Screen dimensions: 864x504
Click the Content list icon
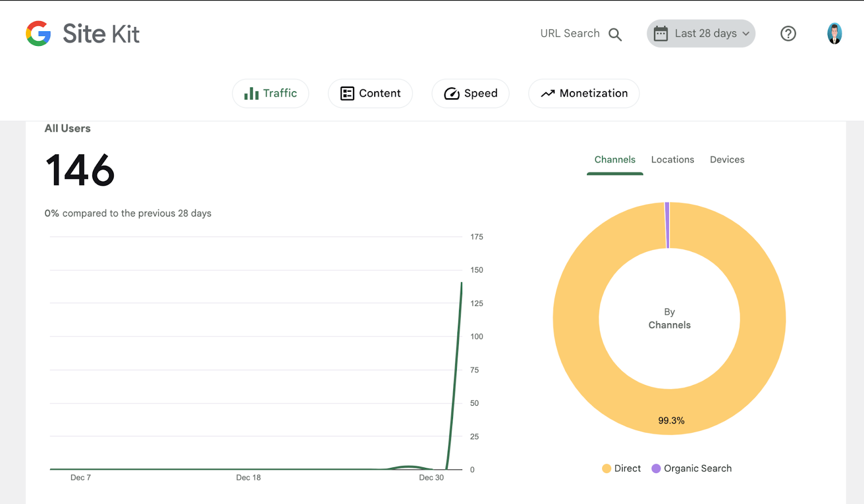(x=347, y=93)
